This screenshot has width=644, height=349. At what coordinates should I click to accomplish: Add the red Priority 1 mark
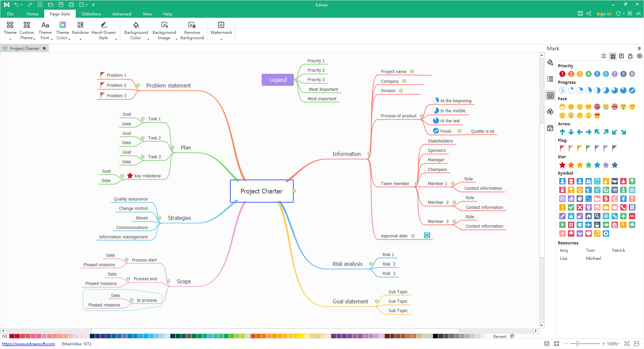pyautogui.click(x=562, y=74)
